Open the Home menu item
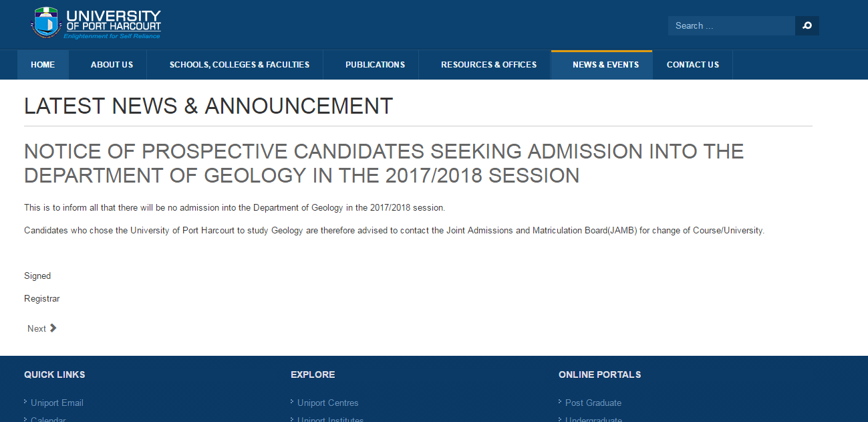This screenshot has width=868, height=422. click(43, 65)
